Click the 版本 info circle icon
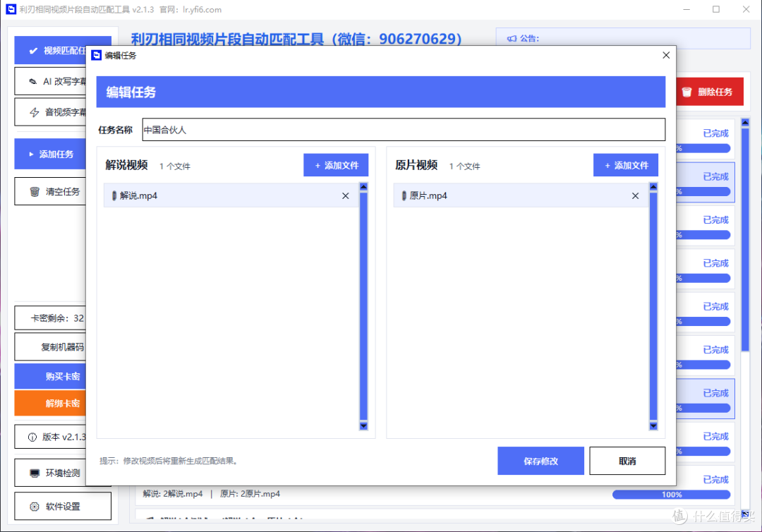 coord(32,437)
